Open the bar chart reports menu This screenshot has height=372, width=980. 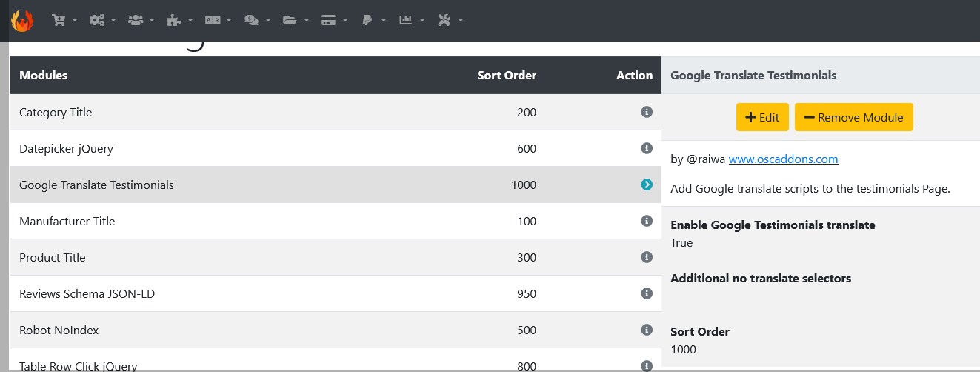click(411, 20)
